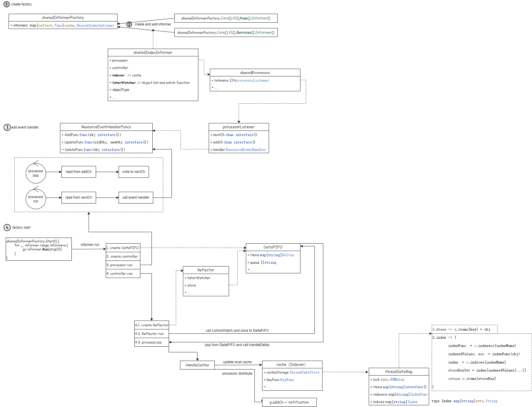This screenshot has height=407, width=532.
Task: Click the addCh chan interface{} row
Action: [x=239, y=142]
